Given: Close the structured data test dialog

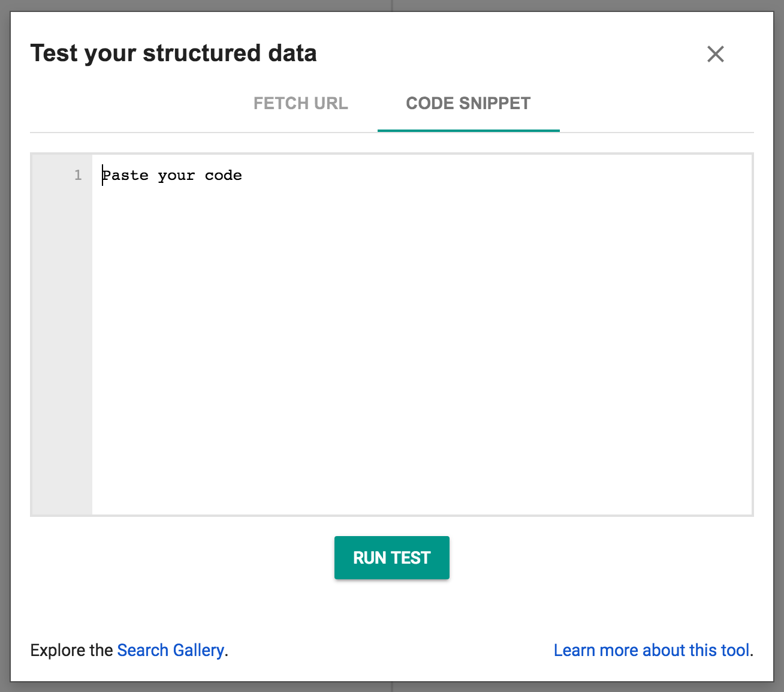Looking at the screenshot, I should point(715,54).
